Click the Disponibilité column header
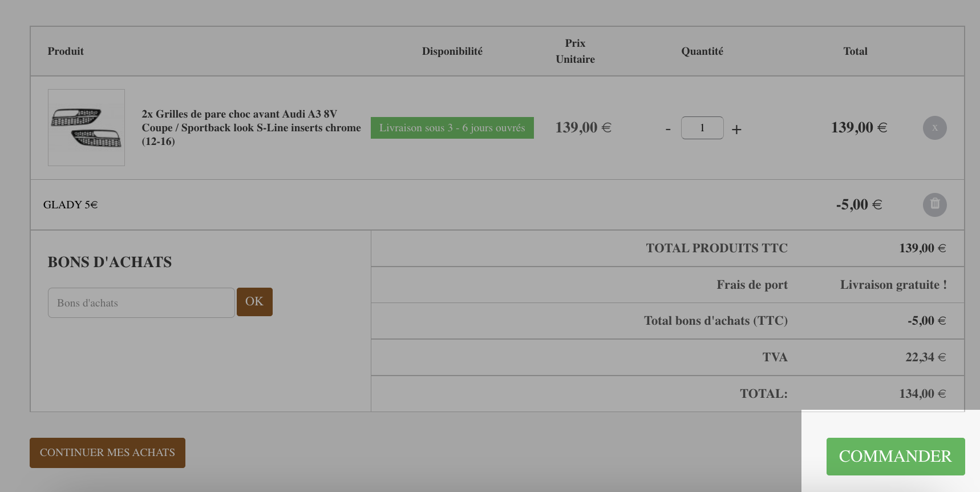The width and height of the screenshot is (980, 492). tap(452, 51)
